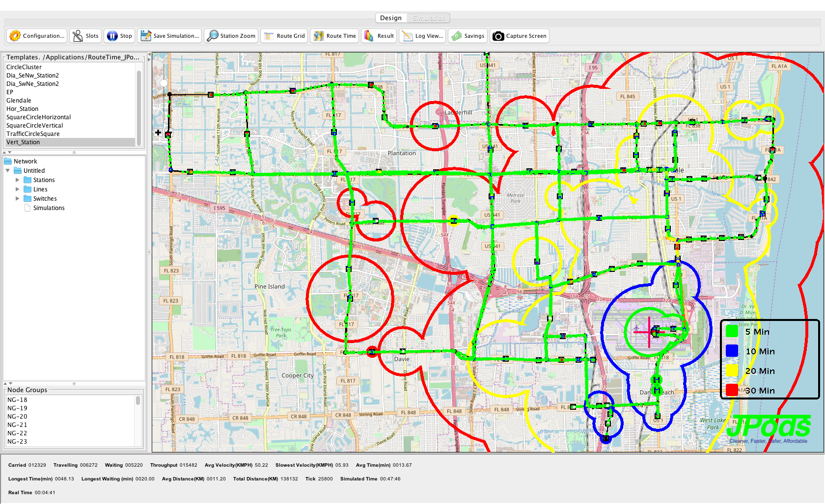Expand the Lines folder node
825x504 pixels.
click(18, 189)
